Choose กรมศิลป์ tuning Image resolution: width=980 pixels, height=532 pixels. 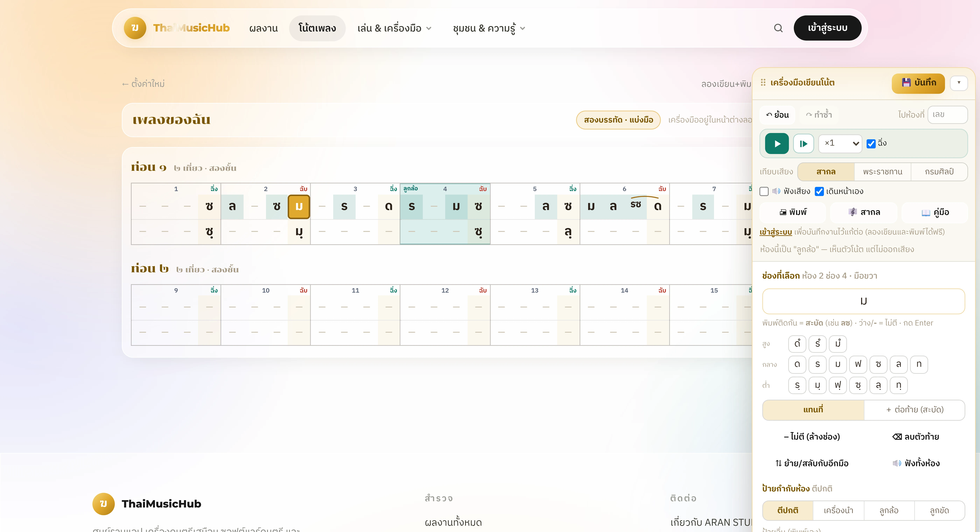coord(939,172)
